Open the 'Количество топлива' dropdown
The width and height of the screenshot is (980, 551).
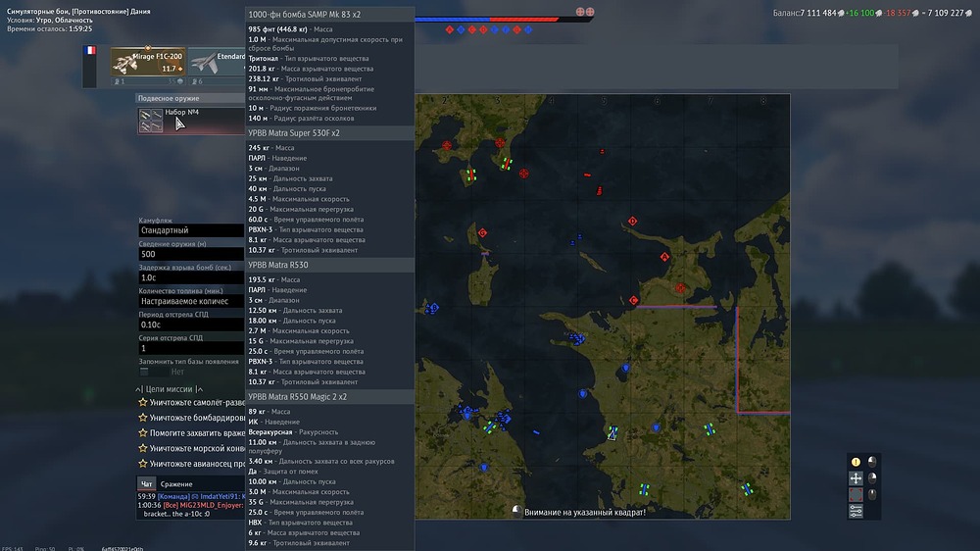[x=191, y=301]
